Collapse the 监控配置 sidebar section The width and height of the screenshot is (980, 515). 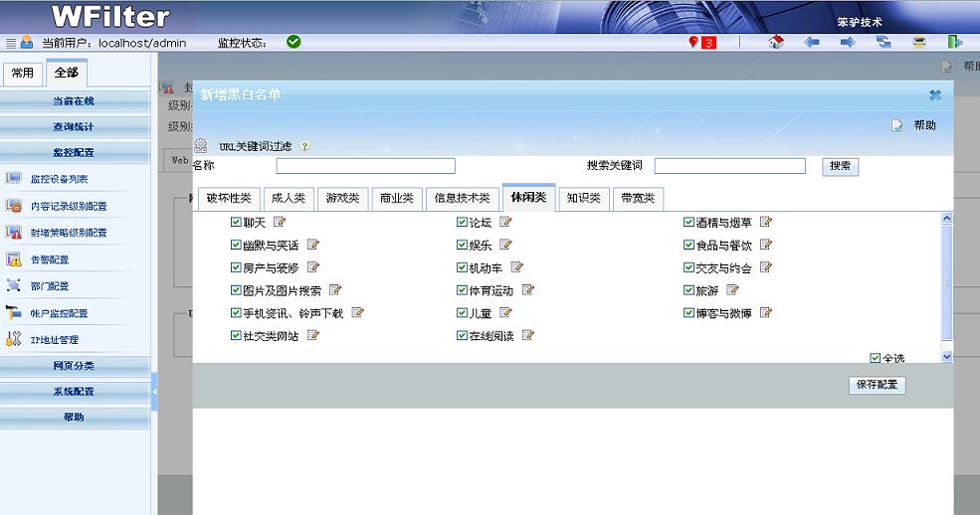[x=74, y=152]
